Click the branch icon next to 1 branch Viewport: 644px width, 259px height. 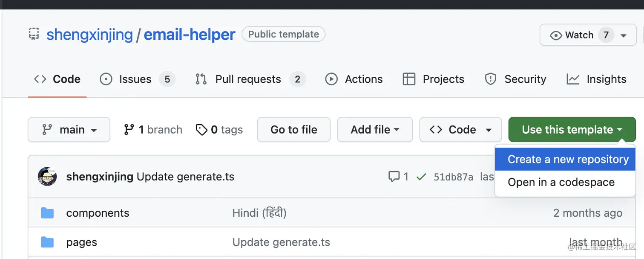click(129, 130)
